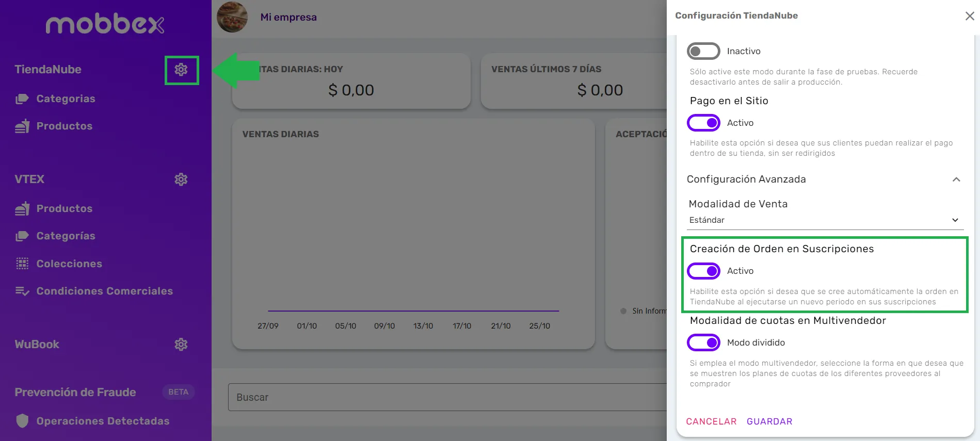Click the mobbex logo

[105, 24]
